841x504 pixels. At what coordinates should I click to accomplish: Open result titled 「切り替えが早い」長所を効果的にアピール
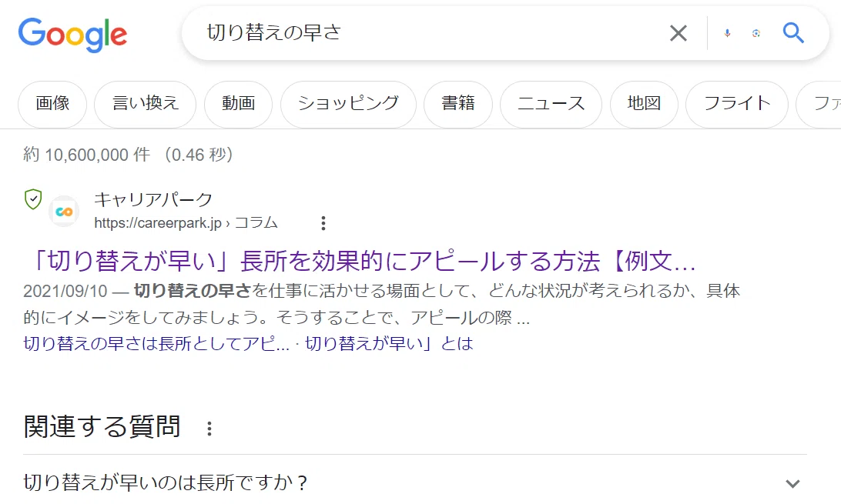click(360, 262)
